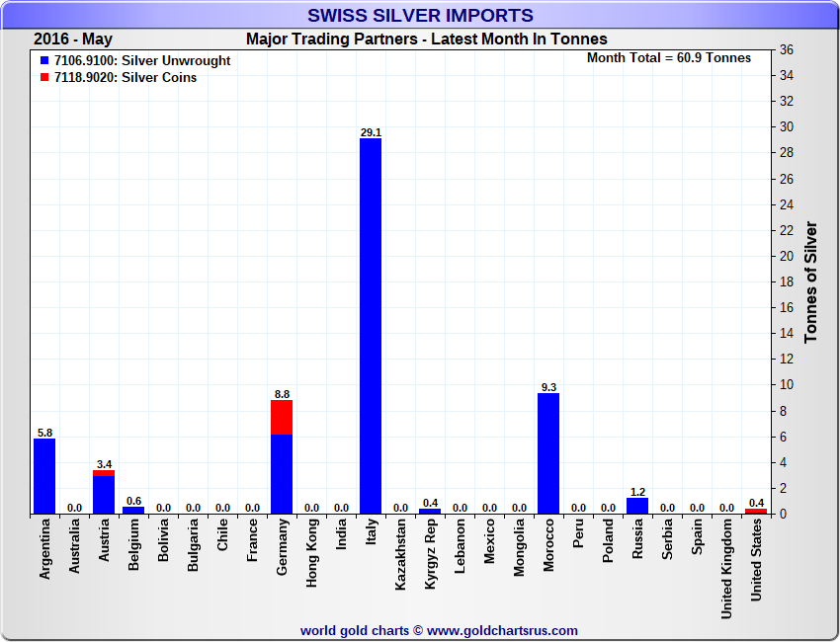Click the 'Bolivia' axis label
The width and height of the screenshot is (840, 642).
tap(163, 540)
